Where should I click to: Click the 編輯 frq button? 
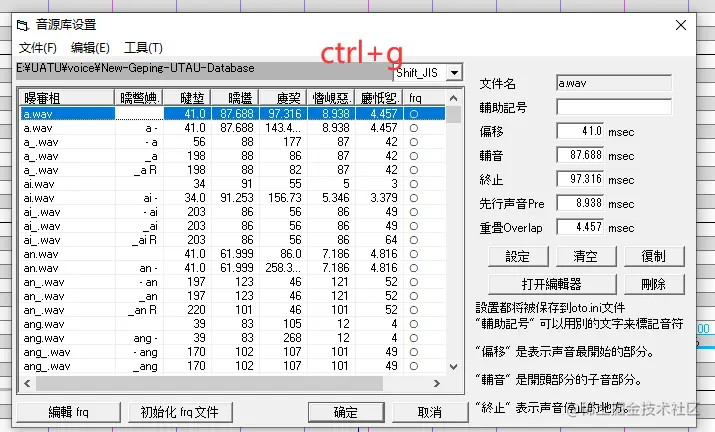tap(68, 412)
